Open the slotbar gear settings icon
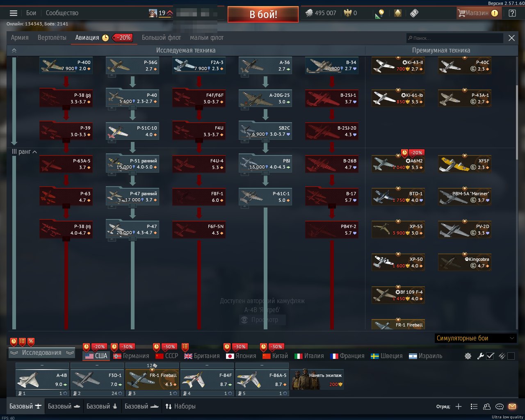 tap(468, 356)
